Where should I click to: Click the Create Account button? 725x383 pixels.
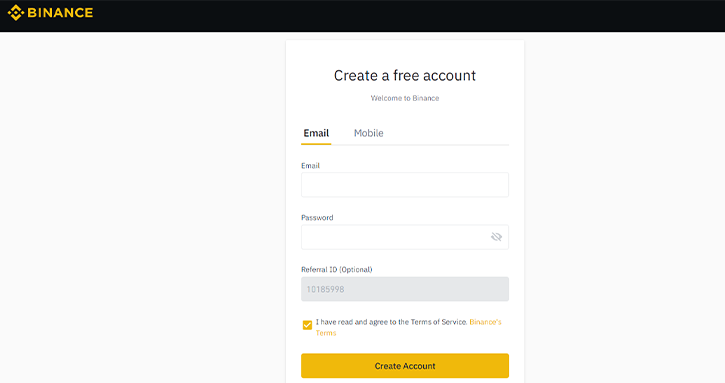(x=405, y=366)
